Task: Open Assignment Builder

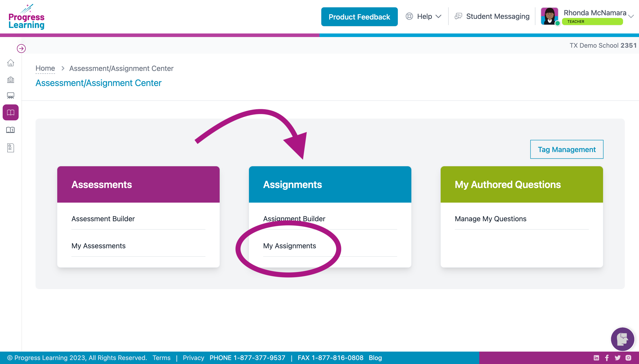Action: 294,219
